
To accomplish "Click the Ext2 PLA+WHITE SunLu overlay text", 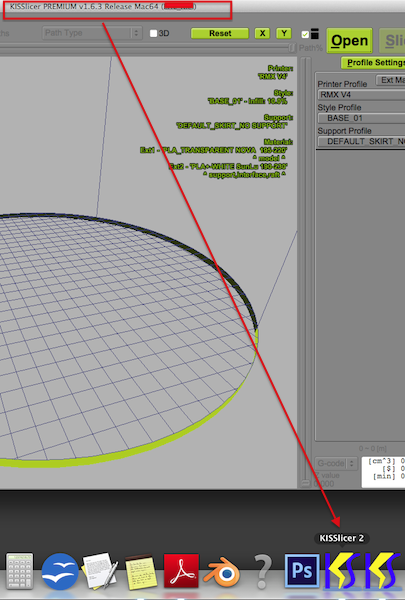I will (x=228, y=166).
